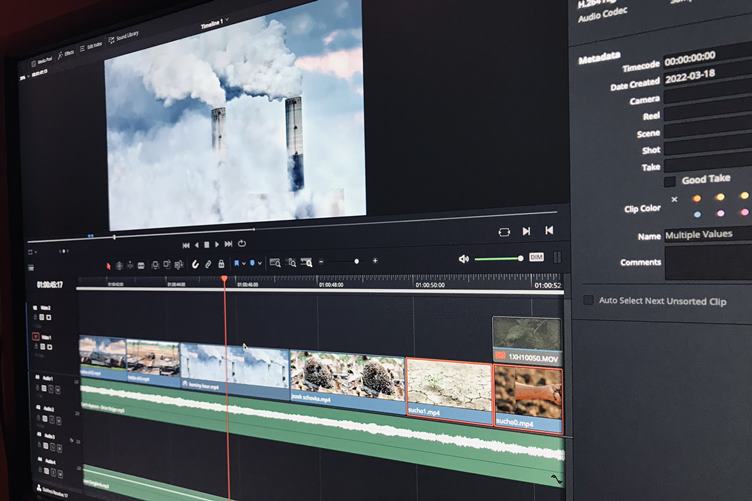Go to first frame button
This screenshot has height=501, width=752.
[x=186, y=245]
